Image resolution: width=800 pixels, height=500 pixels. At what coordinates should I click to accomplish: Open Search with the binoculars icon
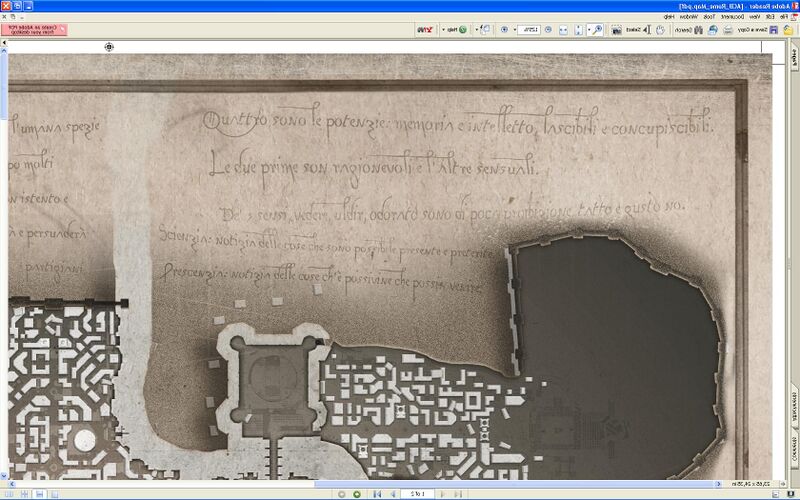698,30
